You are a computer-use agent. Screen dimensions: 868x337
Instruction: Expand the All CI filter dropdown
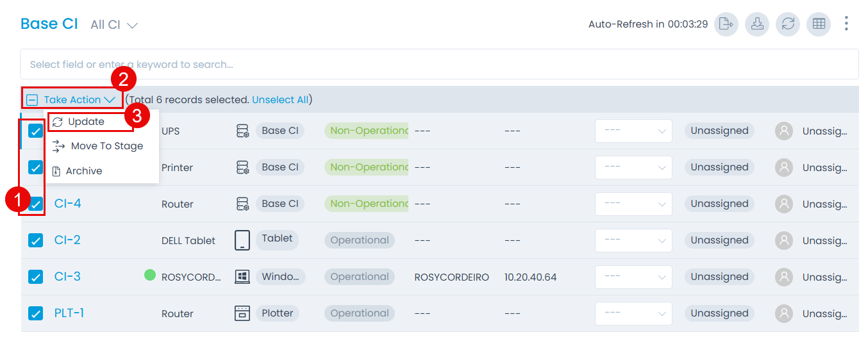(114, 25)
